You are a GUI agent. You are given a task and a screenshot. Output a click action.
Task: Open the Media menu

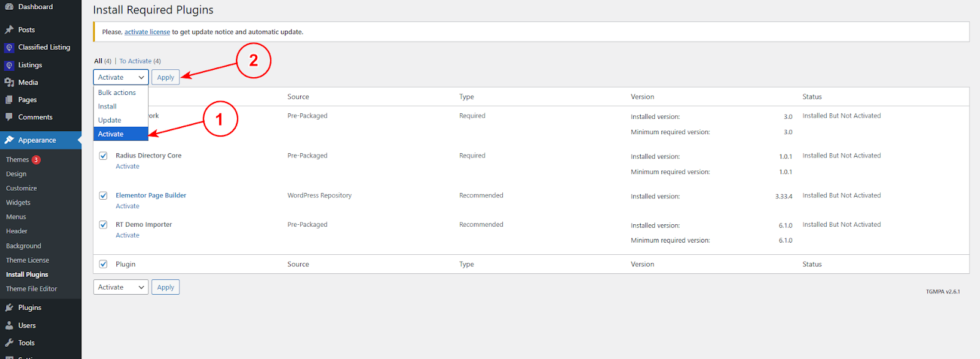point(28,82)
